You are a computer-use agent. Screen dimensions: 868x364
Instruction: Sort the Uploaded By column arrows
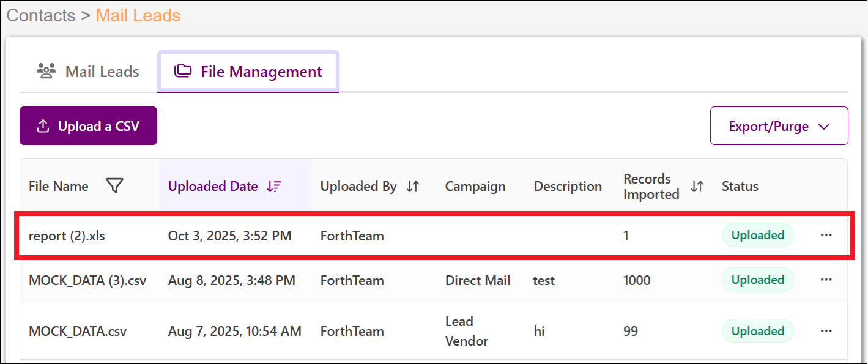[413, 187]
